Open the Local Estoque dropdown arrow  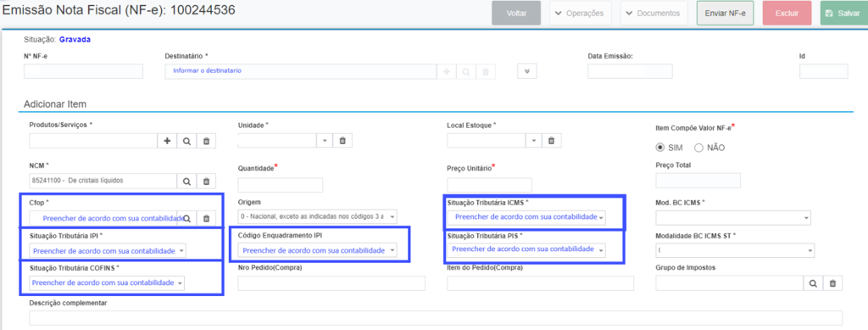[x=533, y=141]
